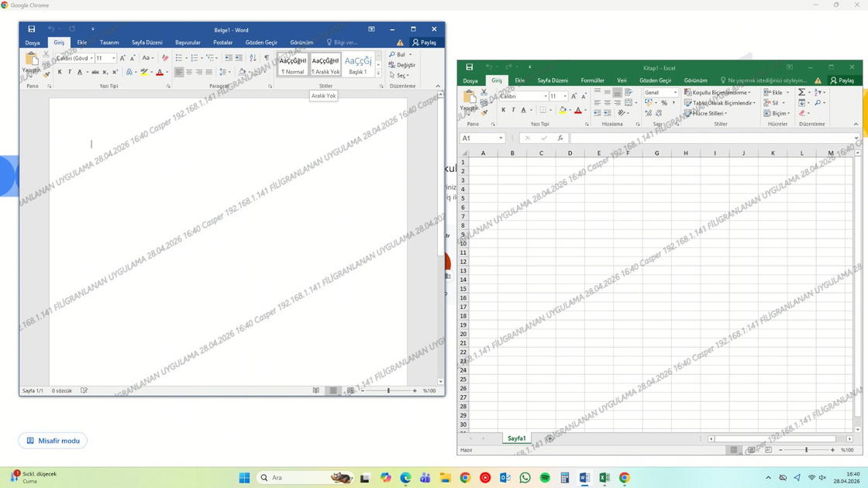The height and width of the screenshot is (488, 868).
Task: Click the Misafir modu button
Action: pos(53,441)
